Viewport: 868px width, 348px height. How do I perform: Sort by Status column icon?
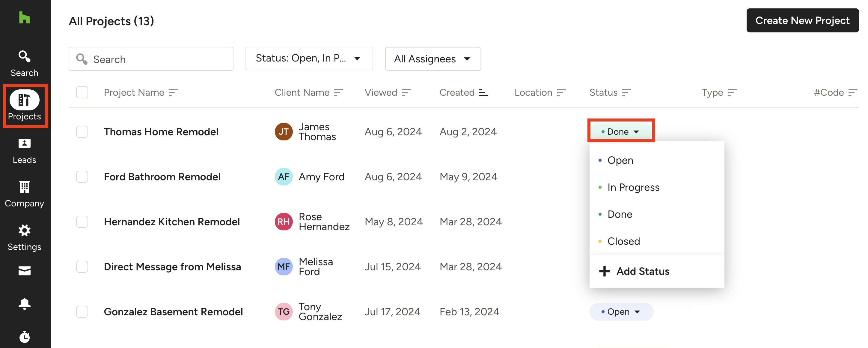[x=627, y=92]
